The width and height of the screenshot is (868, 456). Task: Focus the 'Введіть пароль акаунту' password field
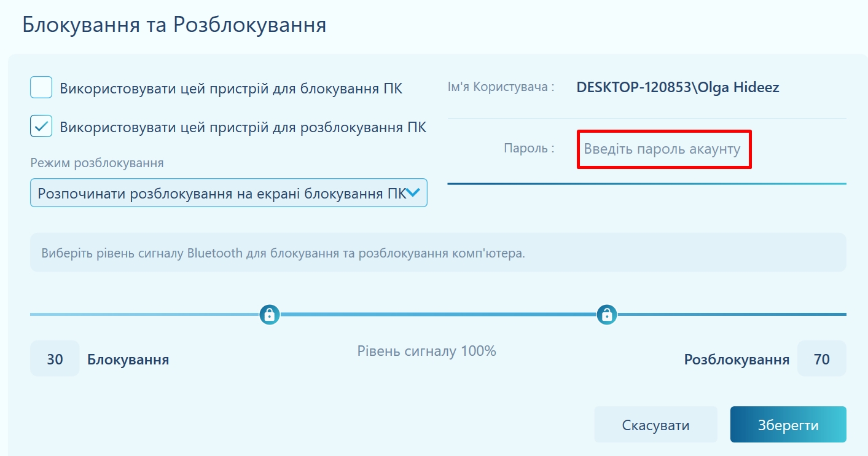pyautogui.click(x=663, y=149)
